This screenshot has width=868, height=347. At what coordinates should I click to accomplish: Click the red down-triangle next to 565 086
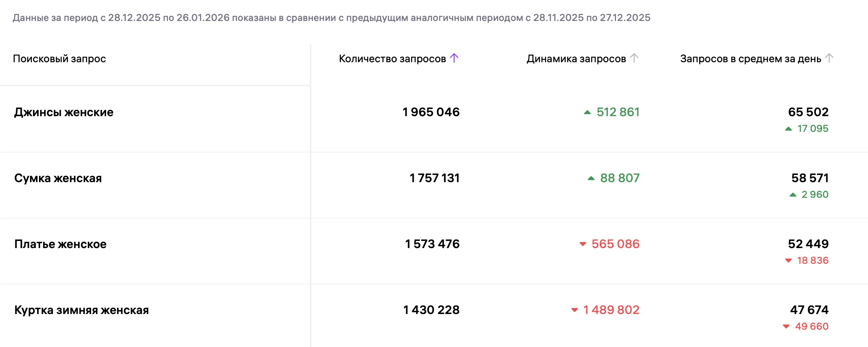pyautogui.click(x=583, y=244)
